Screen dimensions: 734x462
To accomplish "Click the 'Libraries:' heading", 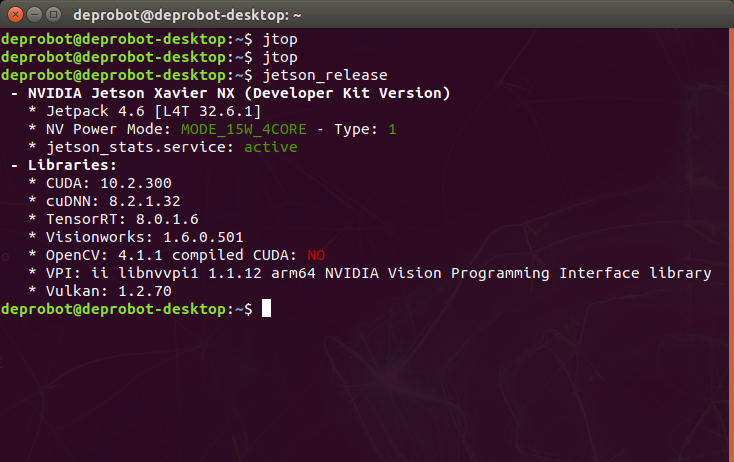I will [x=72, y=165].
